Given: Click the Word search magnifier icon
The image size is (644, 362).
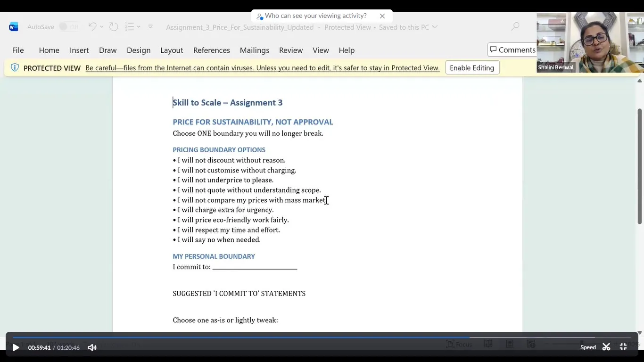Looking at the screenshot, I should point(515,27).
